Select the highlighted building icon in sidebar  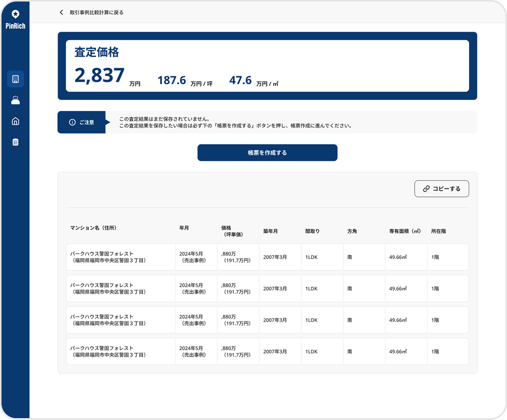(15, 79)
